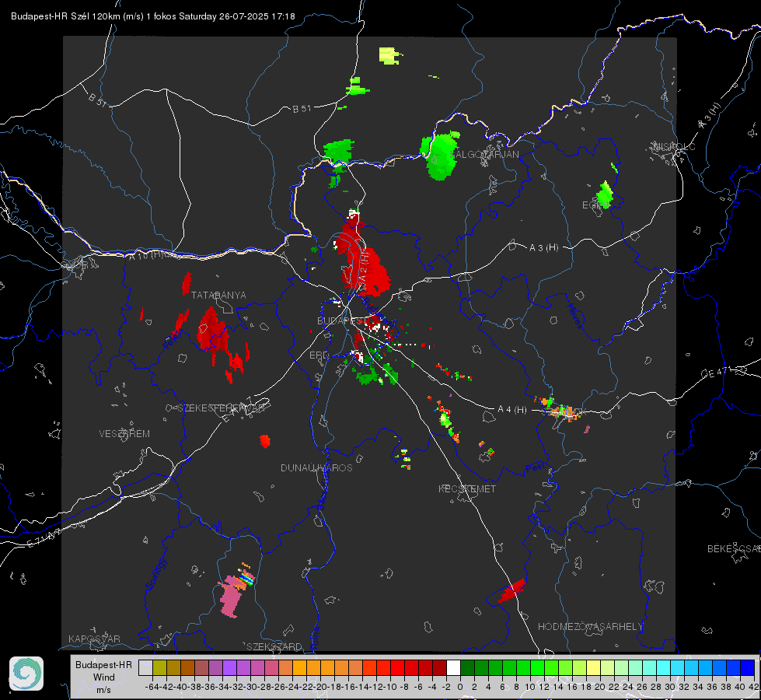Click the SALGÓTARJÁN city label
The height and width of the screenshot is (700, 761).
(x=484, y=155)
